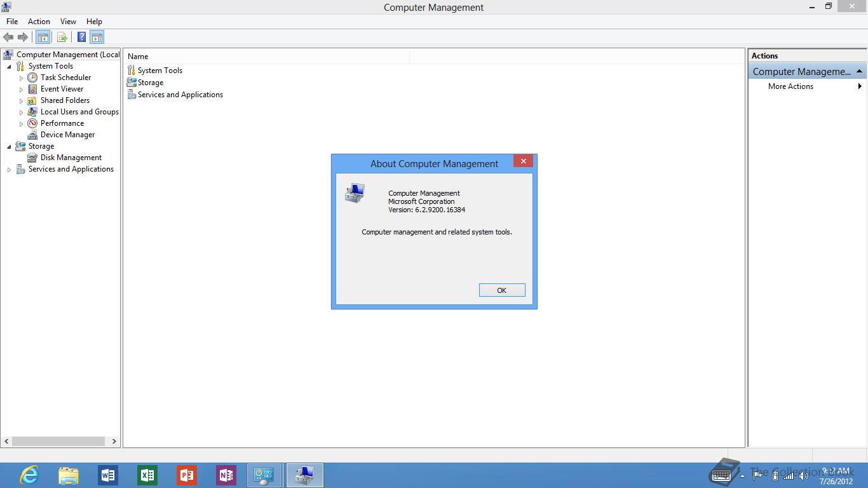Viewport: 868px width, 488px height.
Task: Show hidden tray icons arrow
Action: pyautogui.click(x=743, y=475)
